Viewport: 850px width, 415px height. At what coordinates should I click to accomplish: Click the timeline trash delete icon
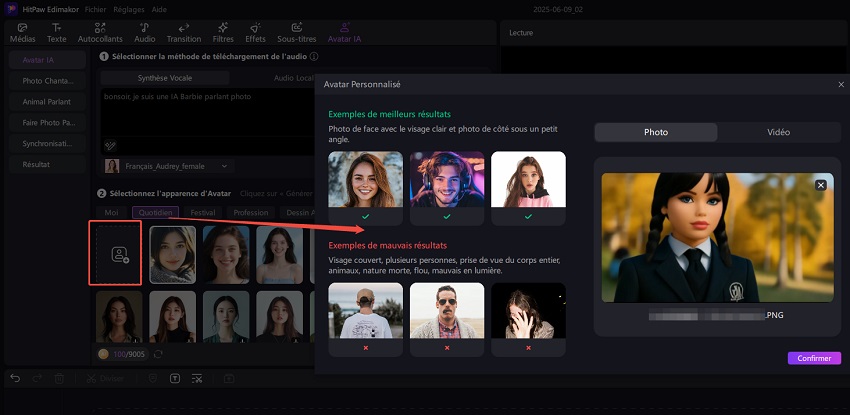(x=60, y=378)
